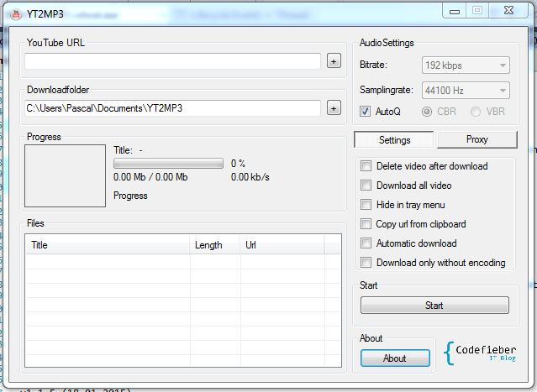537x392 pixels.
Task: Browse download folder with its plus button
Action: click(x=334, y=108)
